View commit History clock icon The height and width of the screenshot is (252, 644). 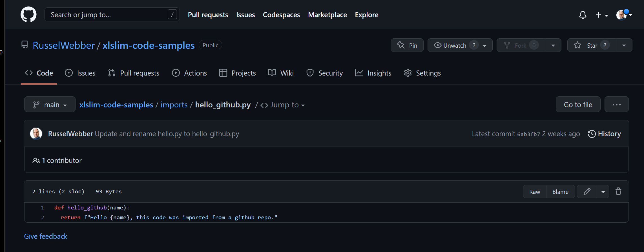[x=592, y=134]
